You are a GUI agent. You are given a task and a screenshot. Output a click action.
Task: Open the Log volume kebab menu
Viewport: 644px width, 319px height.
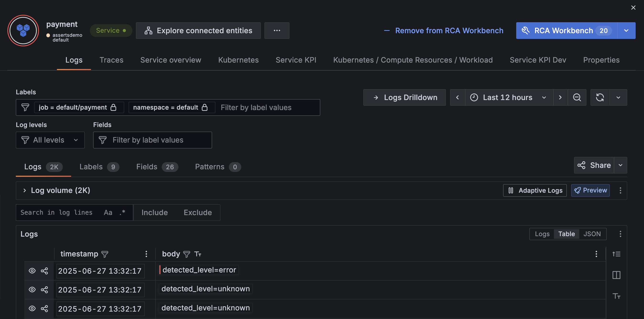[620, 191]
